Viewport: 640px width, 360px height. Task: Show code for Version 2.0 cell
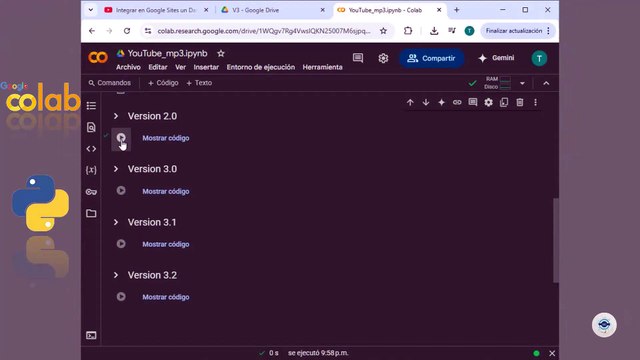coord(166,138)
